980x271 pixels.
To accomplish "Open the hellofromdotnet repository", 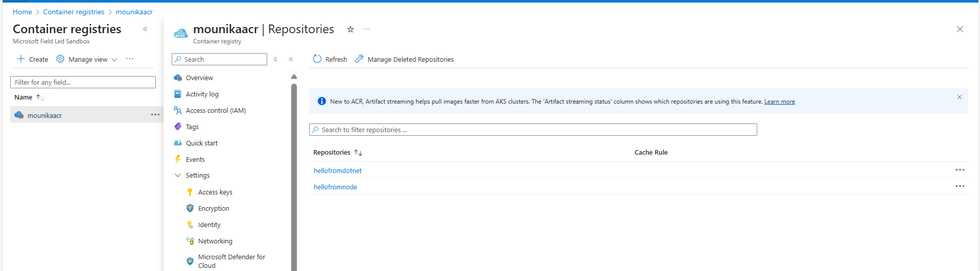I will tap(338, 170).
